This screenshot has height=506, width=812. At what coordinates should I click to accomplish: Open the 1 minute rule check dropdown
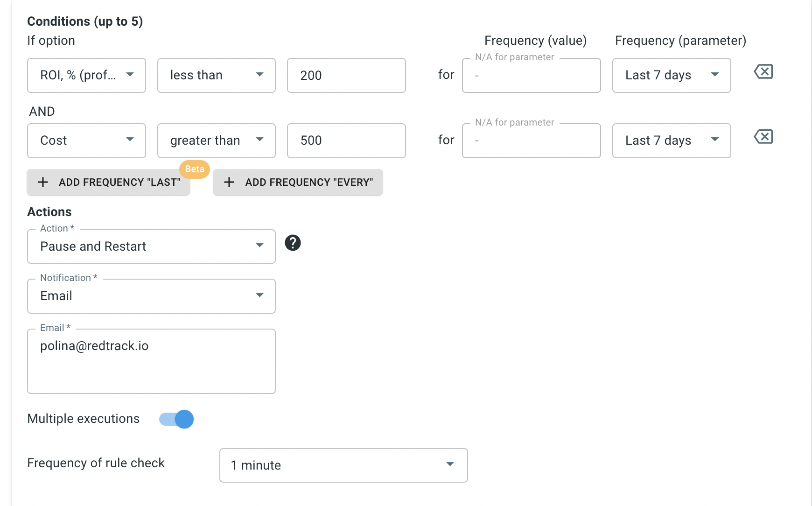pos(343,465)
